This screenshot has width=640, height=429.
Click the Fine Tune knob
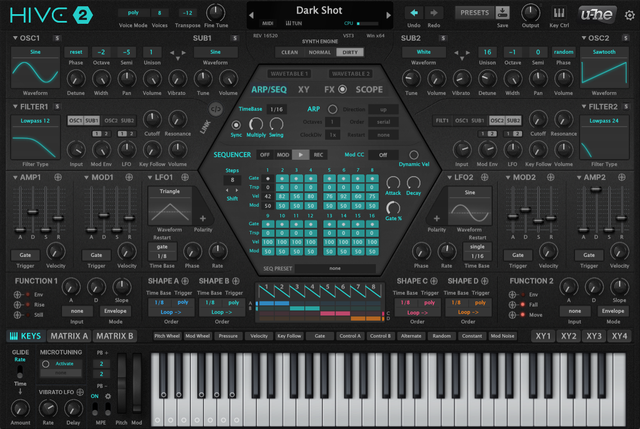coord(216,13)
